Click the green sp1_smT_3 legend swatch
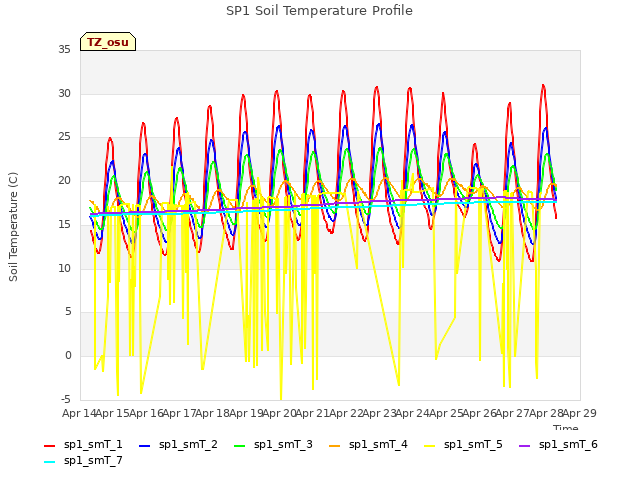The height and width of the screenshot is (480, 640). [x=240, y=446]
